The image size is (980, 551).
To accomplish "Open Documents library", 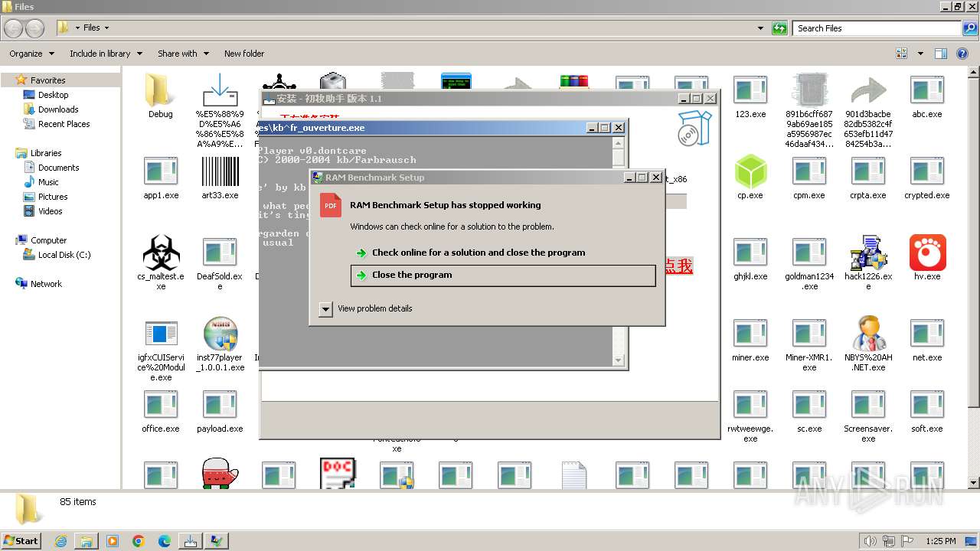I will click(x=58, y=168).
